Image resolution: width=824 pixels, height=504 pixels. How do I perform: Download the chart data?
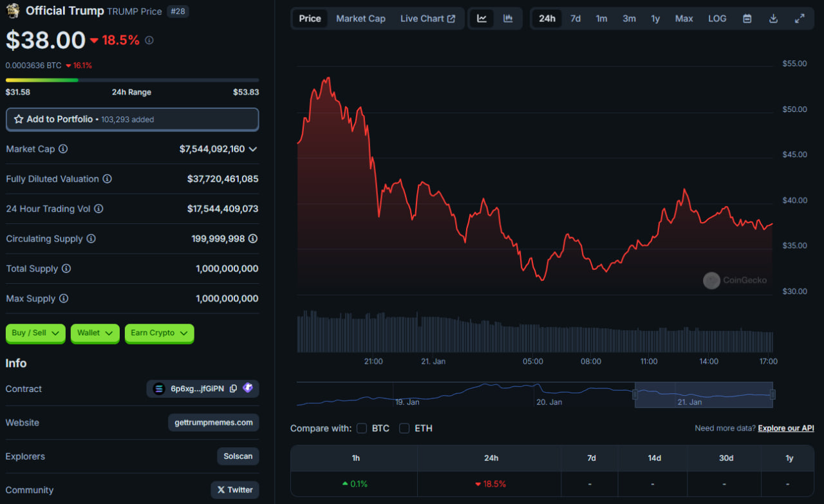(x=773, y=19)
